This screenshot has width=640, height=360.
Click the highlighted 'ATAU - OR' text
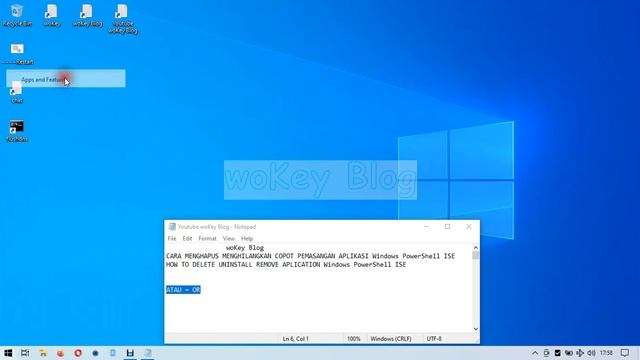coord(183,290)
